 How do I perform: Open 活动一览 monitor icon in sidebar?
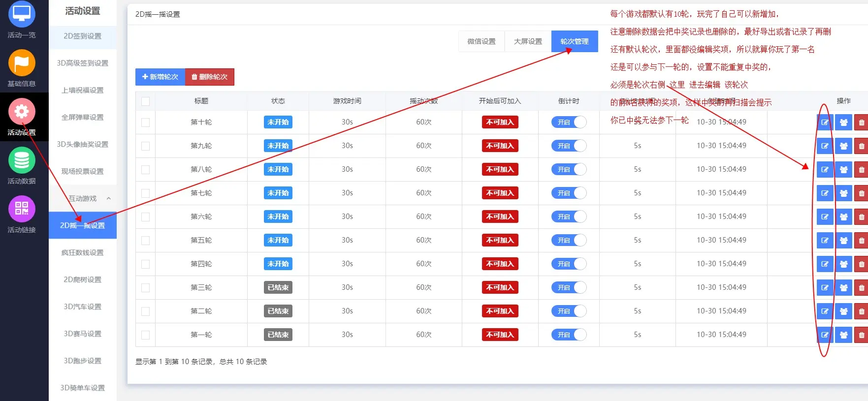22,14
